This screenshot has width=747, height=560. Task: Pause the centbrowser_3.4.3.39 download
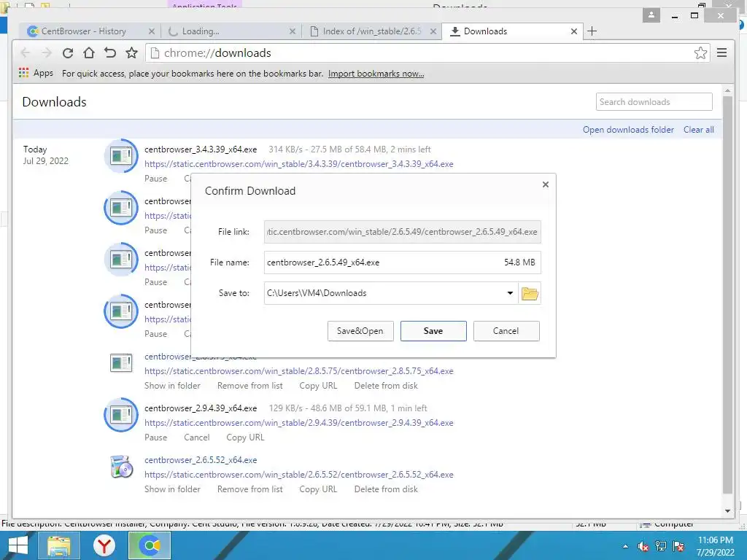coord(156,179)
